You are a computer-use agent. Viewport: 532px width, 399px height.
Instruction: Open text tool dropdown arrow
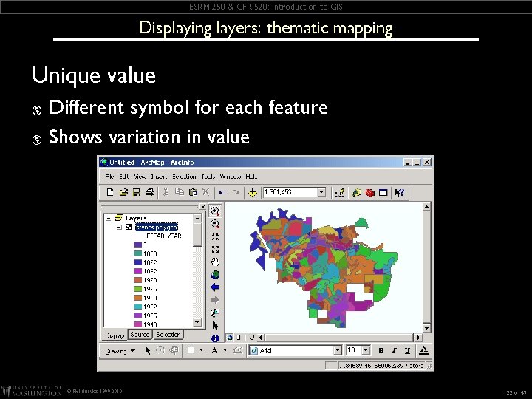[x=225, y=349]
